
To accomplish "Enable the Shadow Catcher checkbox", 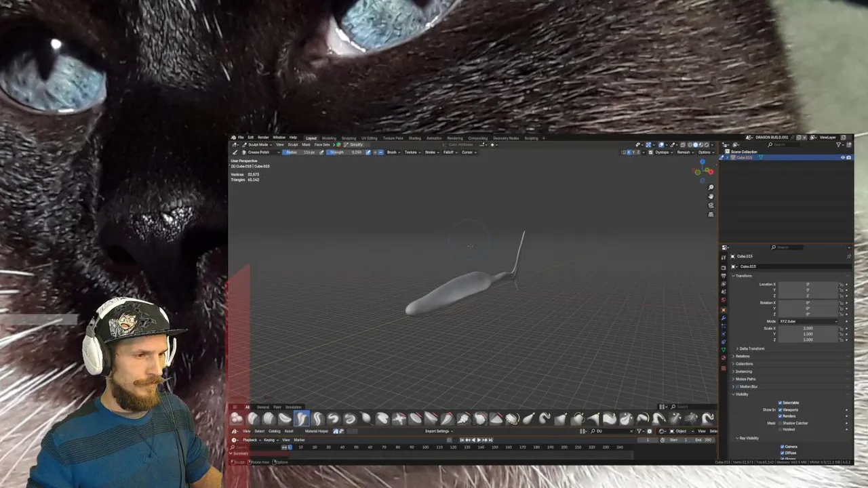I will (780, 423).
